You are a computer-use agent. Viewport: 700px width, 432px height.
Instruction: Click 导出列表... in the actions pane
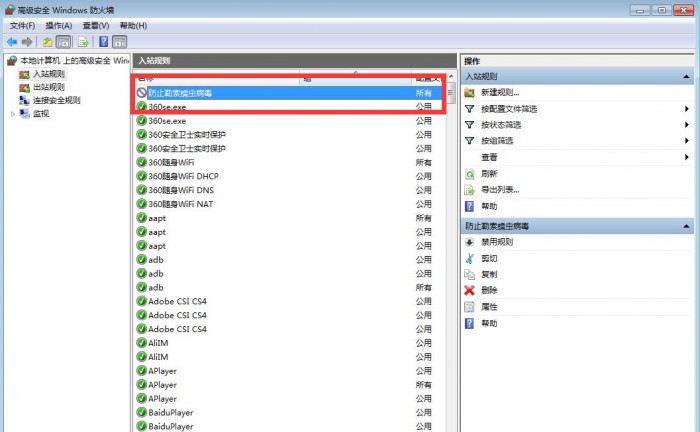[x=500, y=190]
